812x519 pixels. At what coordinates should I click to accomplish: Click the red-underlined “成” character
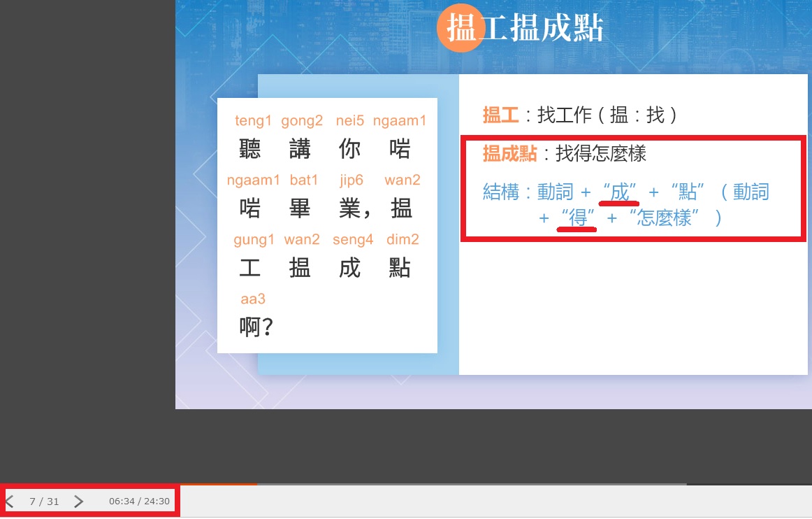620,192
